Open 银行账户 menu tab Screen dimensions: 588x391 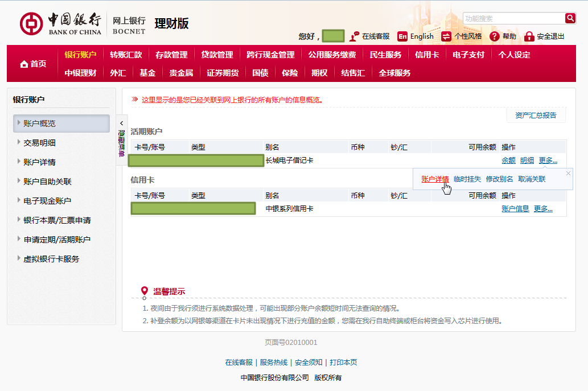tap(80, 55)
